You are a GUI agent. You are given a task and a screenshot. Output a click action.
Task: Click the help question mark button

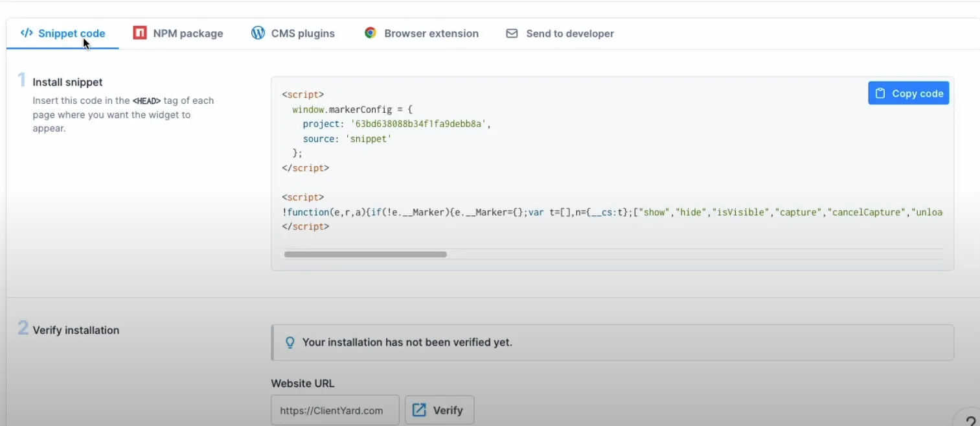click(969, 420)
